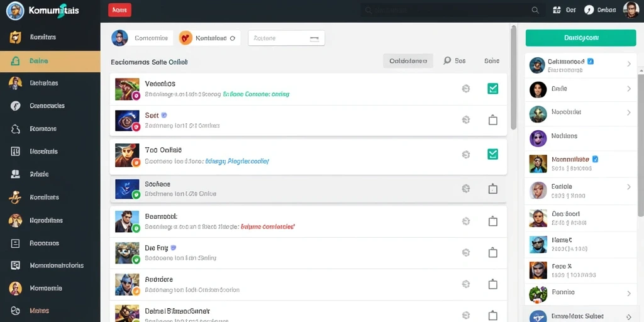Uncheck the Vedocfios row checkbox

492,88
